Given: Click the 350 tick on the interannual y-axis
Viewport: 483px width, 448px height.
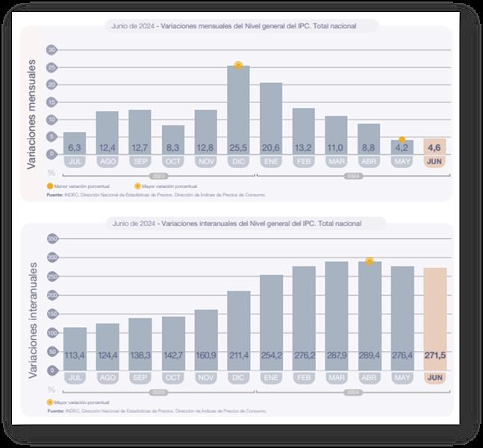Looking at the screenshot, I should point(52,239).
